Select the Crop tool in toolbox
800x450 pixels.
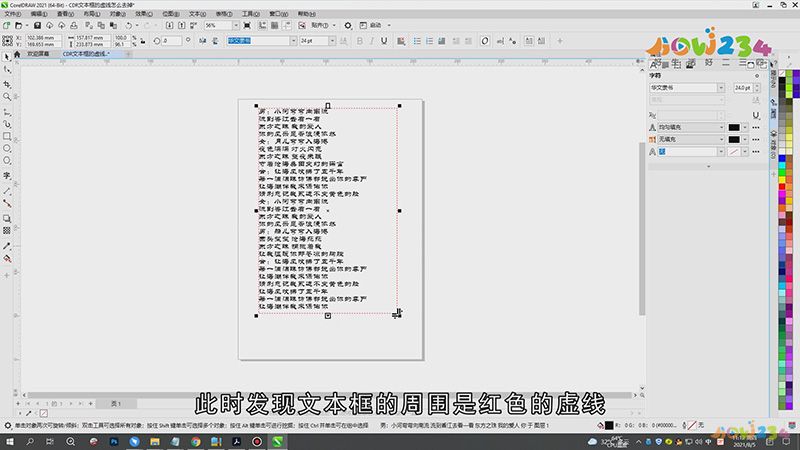point(7,84)
